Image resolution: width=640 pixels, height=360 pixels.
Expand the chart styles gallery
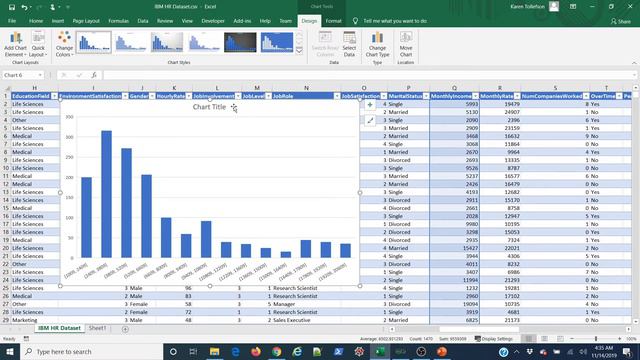click(x=299, y=50)
